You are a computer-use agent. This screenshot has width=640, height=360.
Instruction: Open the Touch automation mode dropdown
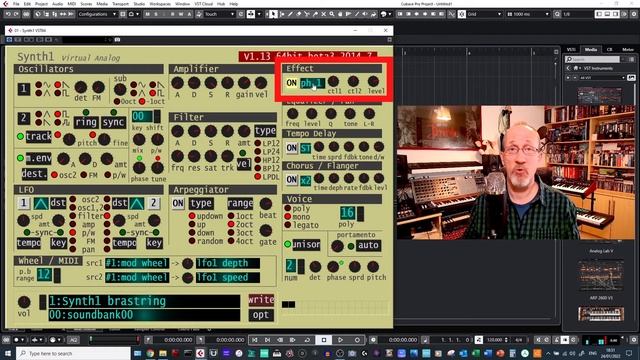click(x=219, y=14)
